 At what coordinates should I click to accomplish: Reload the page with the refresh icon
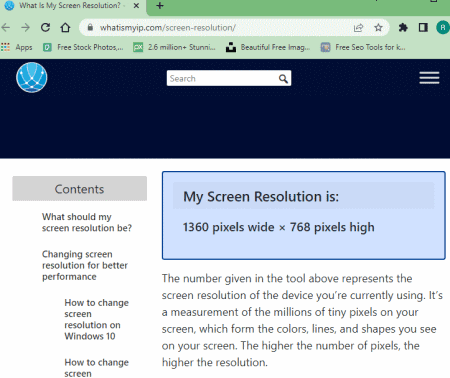[x=45, y=27]
